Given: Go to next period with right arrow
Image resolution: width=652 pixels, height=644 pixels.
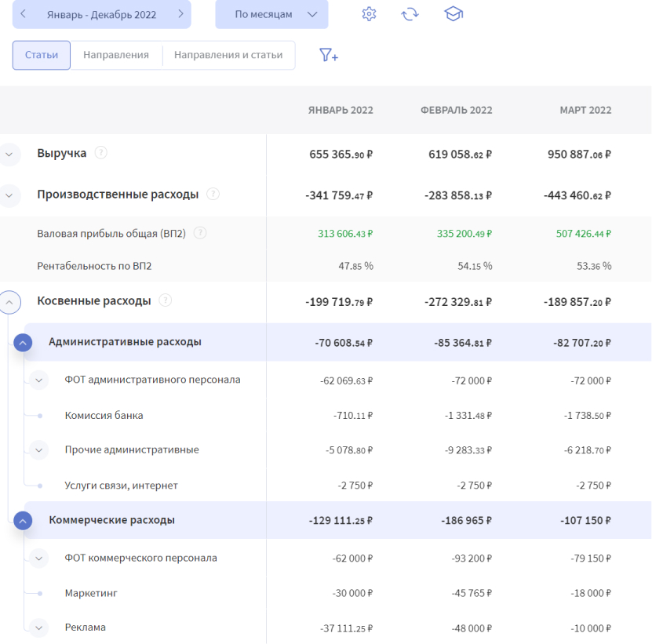Looking at the screenshot, I should click(180, 14).
